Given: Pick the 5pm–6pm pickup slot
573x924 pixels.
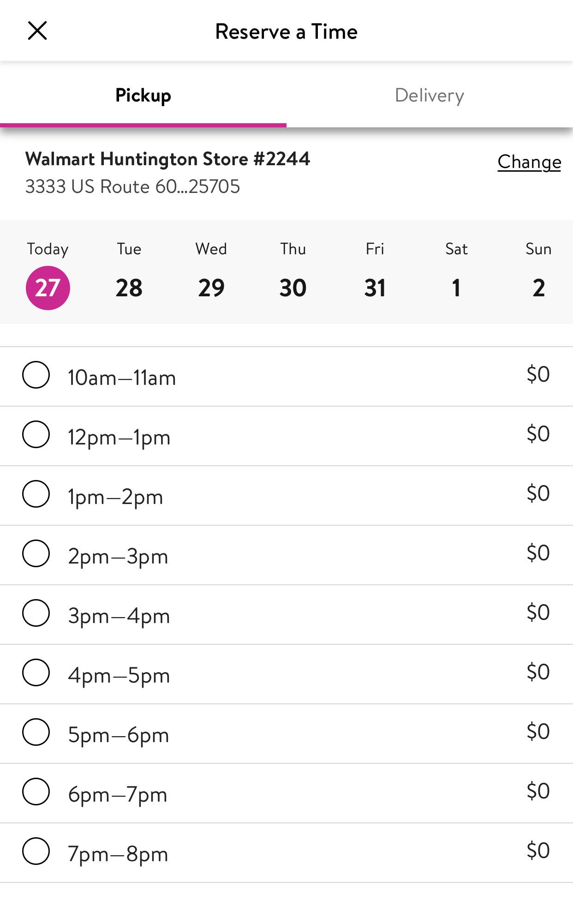Looking at the screenshot, I should (x=36, y=732).
